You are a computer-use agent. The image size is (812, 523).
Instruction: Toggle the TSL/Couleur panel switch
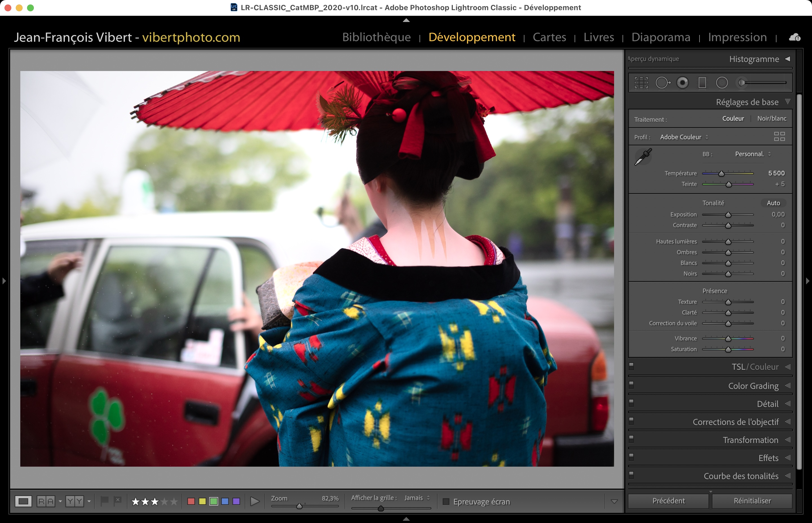click(x=631, y=366)
